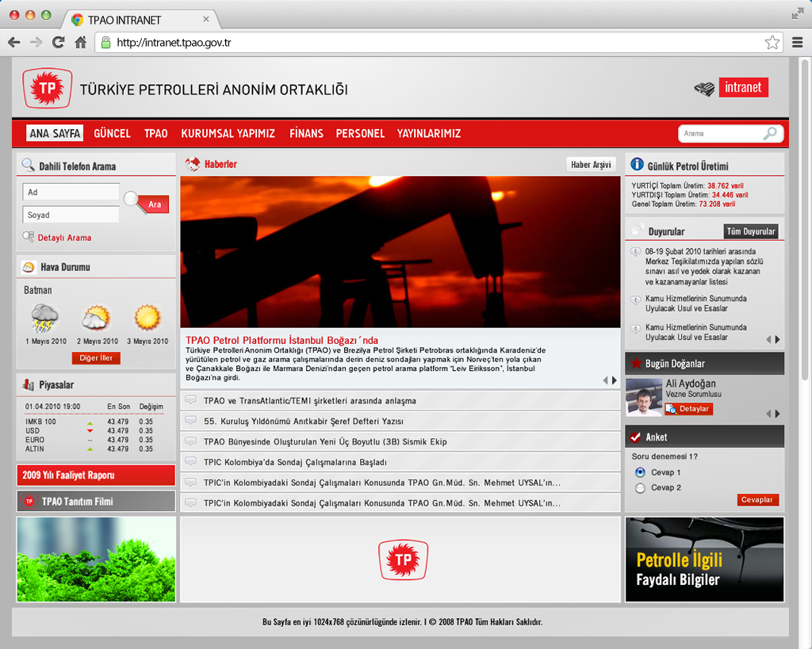
Task: Bookmark the page with the star icon
Action: tap(772, 43)
